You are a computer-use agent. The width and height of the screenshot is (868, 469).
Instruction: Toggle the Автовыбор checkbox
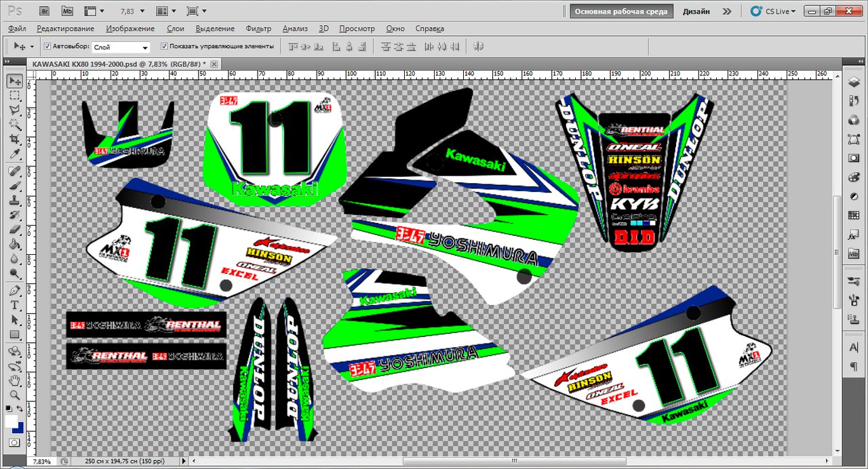coord(47,46)
